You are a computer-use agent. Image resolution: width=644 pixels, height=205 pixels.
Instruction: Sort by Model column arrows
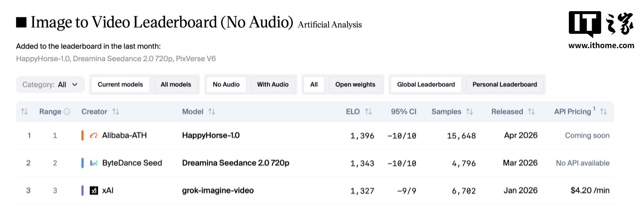point(212,112)
